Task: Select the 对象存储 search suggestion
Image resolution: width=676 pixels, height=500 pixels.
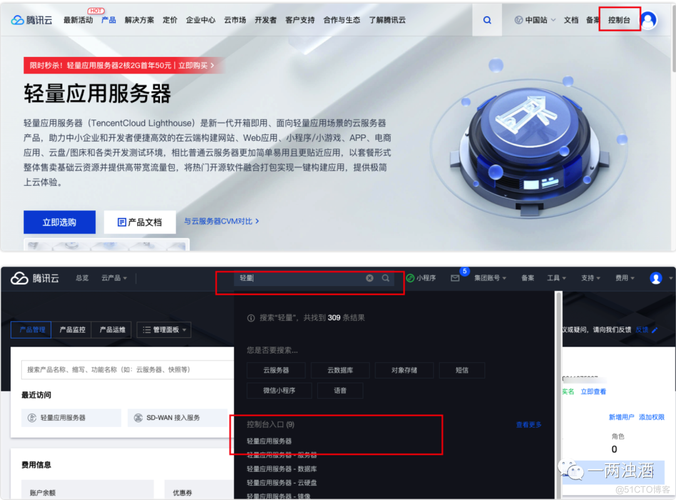Action: pyautogui.click(x=404, y=370)
